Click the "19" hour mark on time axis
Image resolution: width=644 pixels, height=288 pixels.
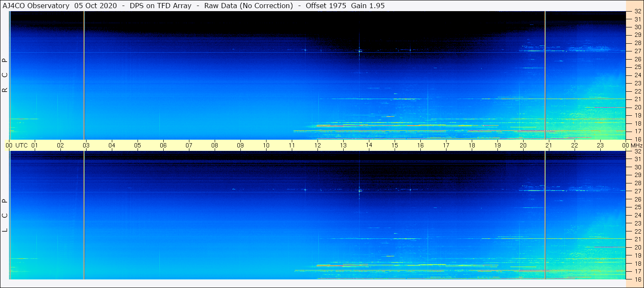(x=497, y=145)
